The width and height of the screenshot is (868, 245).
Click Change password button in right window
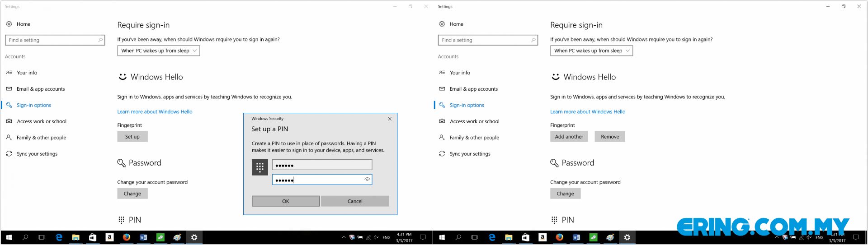tap(565, 194)
